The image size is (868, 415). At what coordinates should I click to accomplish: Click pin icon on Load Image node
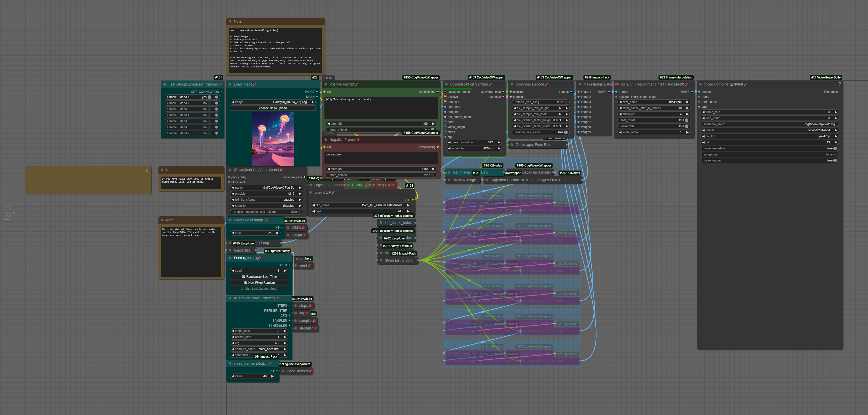click(255, 85)
